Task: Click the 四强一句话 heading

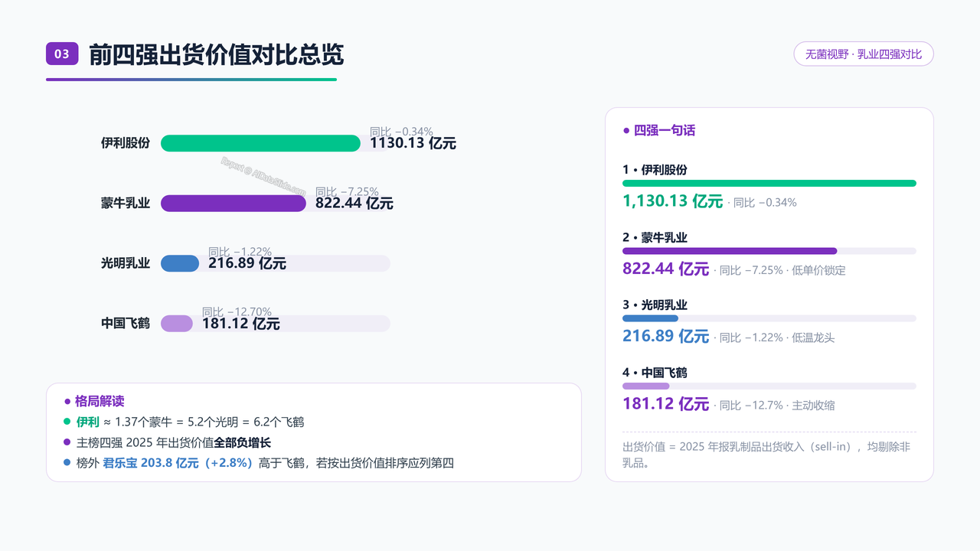Action: (665, 130)
